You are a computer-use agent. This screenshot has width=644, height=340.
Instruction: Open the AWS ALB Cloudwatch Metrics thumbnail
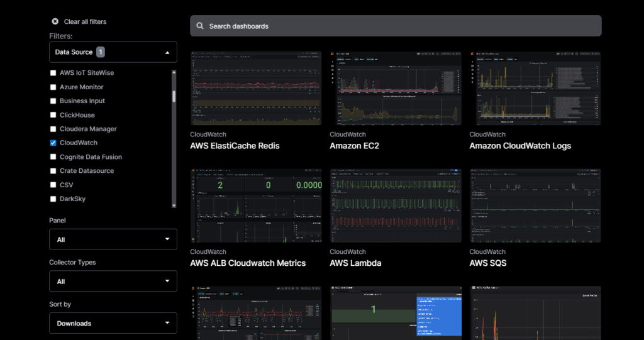tap(256, 206)
